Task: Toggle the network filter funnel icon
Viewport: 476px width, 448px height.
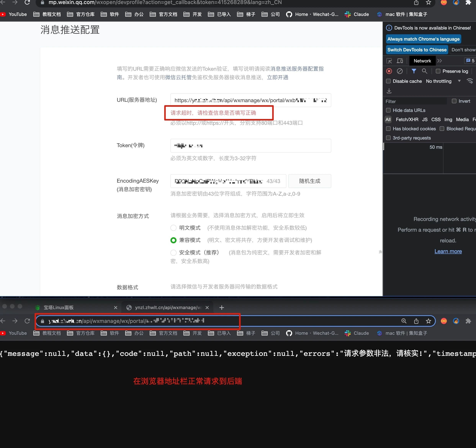Action: (414, 71)
